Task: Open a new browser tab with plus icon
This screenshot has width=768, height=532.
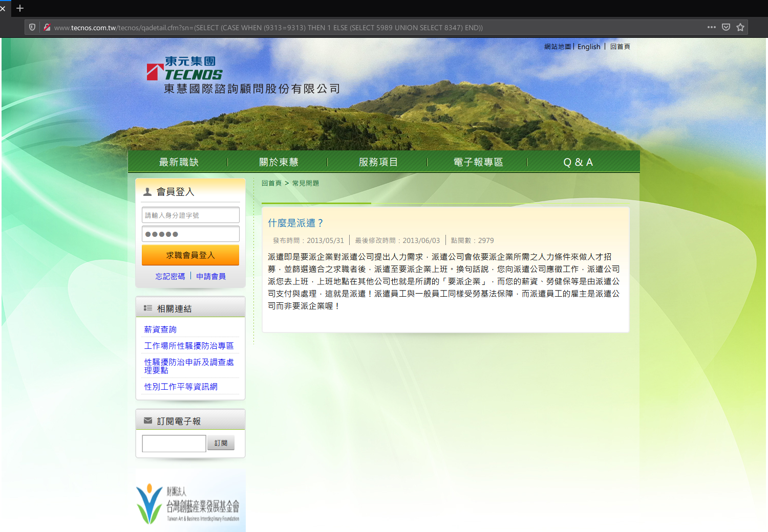Action: [x=20, y=8]
